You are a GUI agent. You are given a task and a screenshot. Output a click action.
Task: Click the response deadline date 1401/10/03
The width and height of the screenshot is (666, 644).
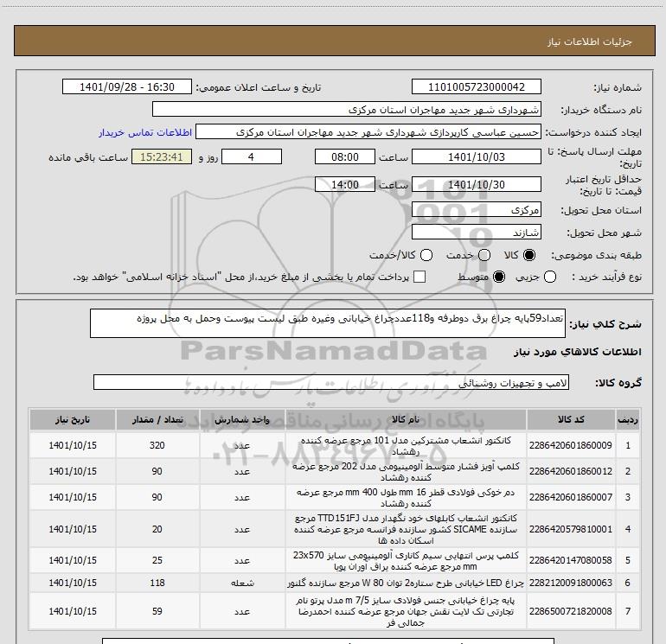(476, 156)
